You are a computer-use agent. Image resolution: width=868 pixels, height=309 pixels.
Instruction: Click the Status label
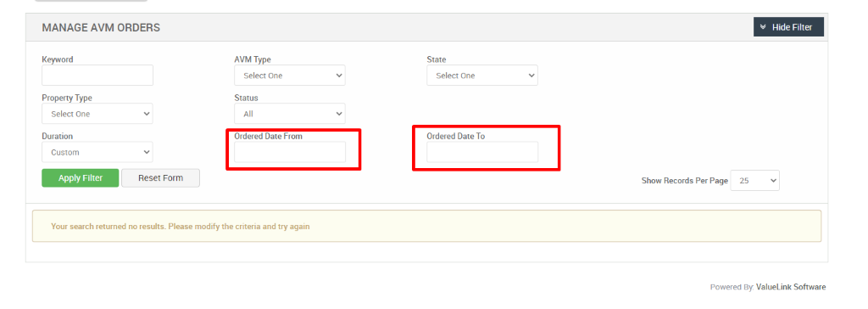click(x=247, y=98)
